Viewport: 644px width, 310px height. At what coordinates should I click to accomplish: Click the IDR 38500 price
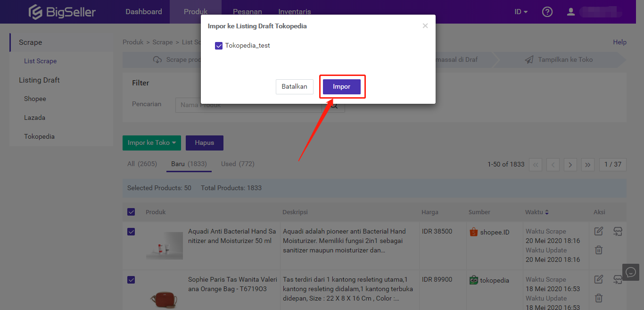click(x=437, y=231)
